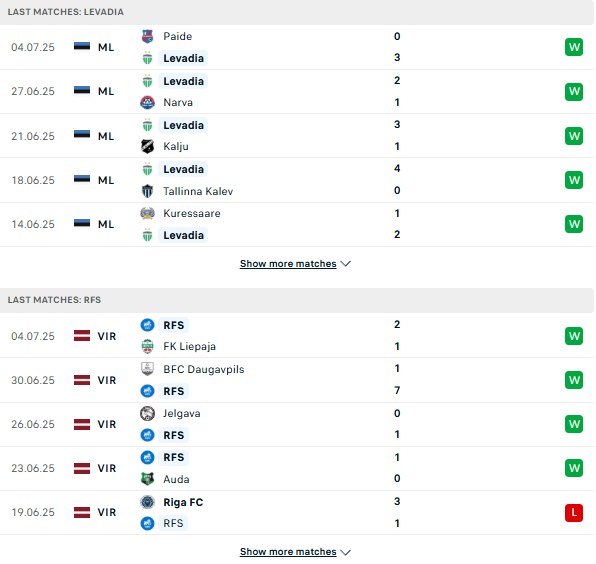Click the Estonian flag on the 21.06.25 match
Viewport: 596px width, 564px height.
click(82, 134)
